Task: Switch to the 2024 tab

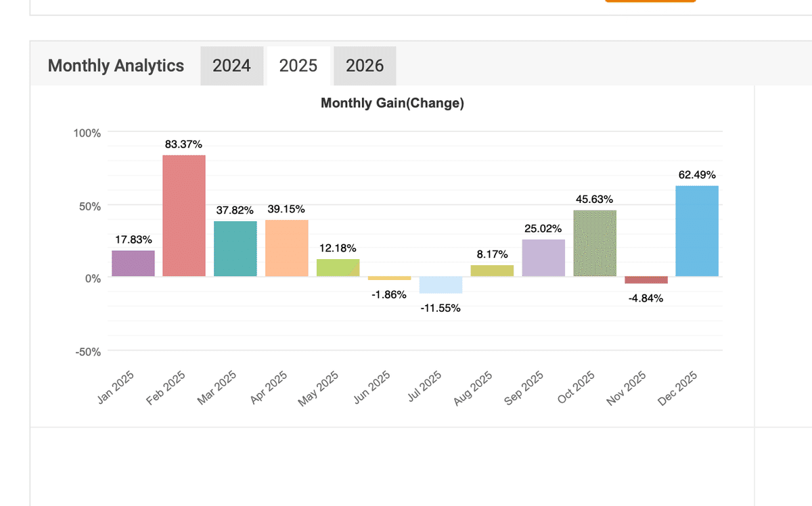Action: click(231, 66)
